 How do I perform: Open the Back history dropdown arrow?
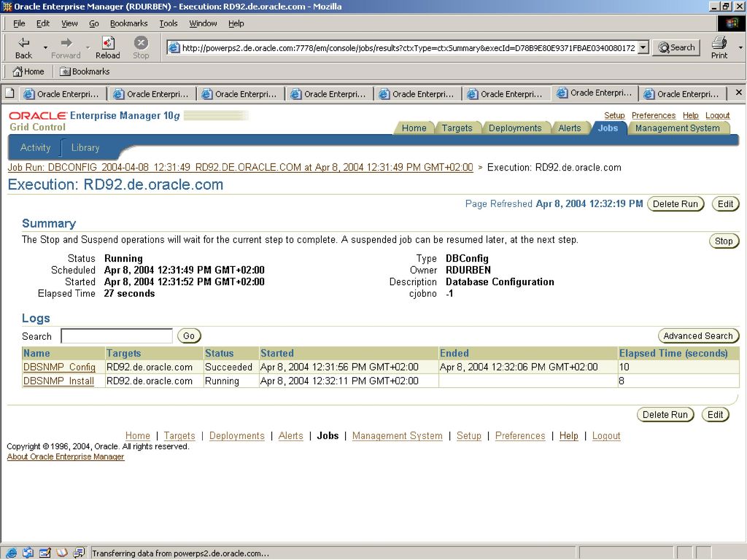[x=45, y=47]
